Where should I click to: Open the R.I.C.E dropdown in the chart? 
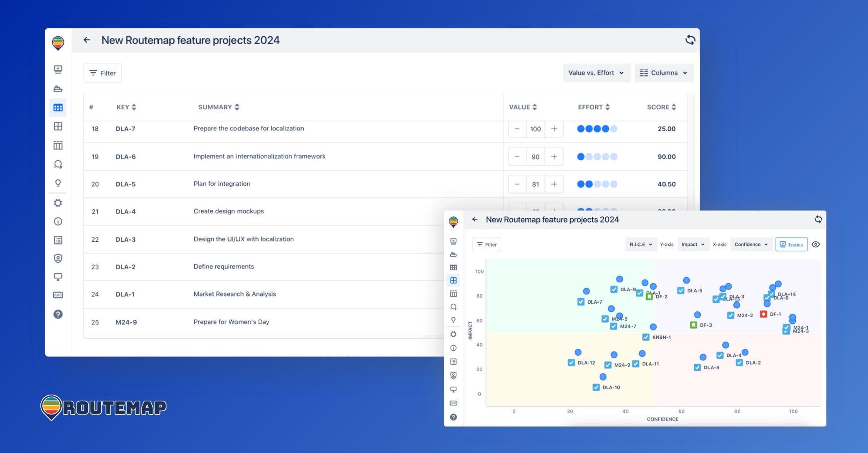640,245
